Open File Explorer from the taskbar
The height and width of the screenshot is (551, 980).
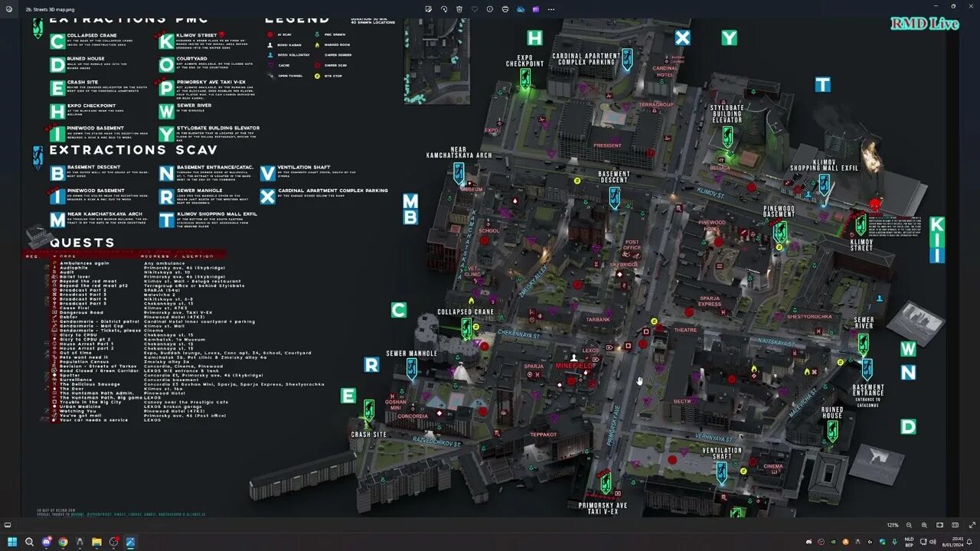[x=97, y=542]
